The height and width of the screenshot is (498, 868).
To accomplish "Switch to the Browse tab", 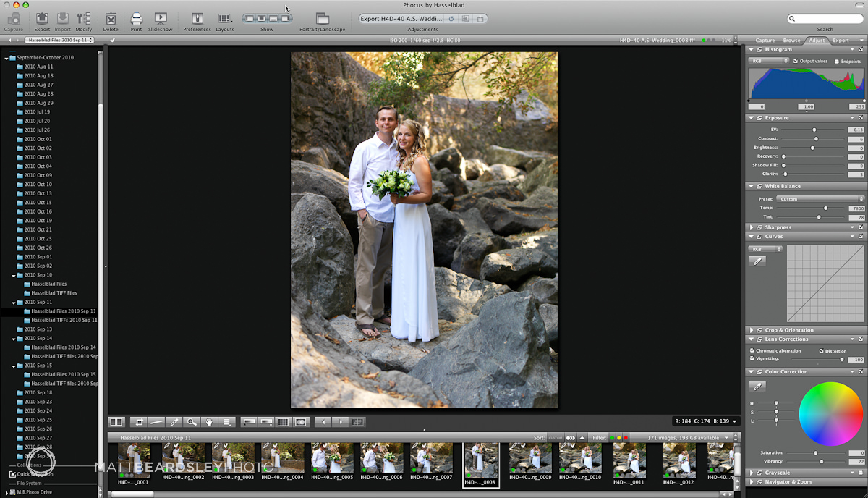I will pyautogui.click(x=791, y=41).
